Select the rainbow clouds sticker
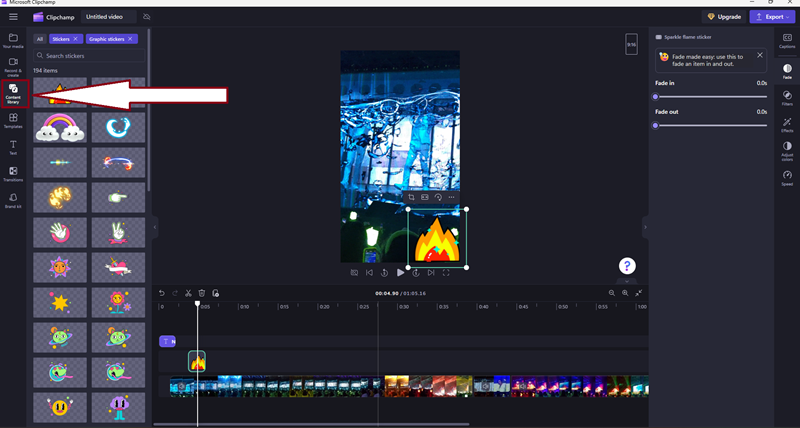Viewport: 800px width, 428px height. click(x=60, y=128)
